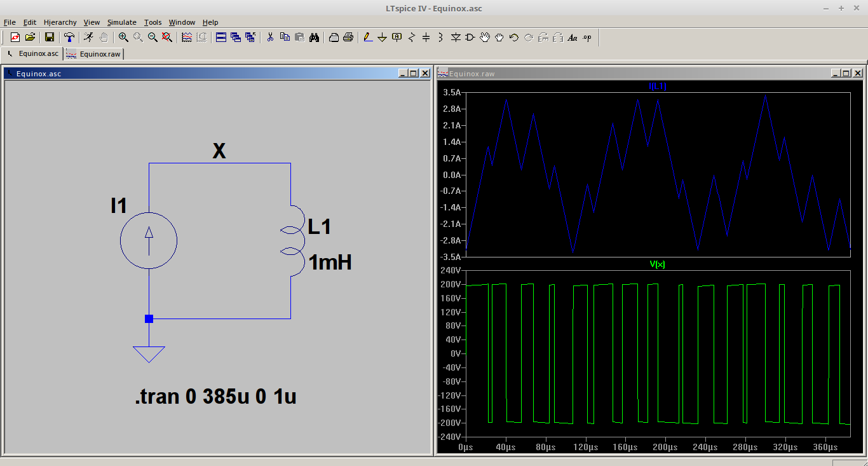This screenshot has height=466, width=868.
Task: Open the Simulate menu
Action: click(x=121, y=22)
